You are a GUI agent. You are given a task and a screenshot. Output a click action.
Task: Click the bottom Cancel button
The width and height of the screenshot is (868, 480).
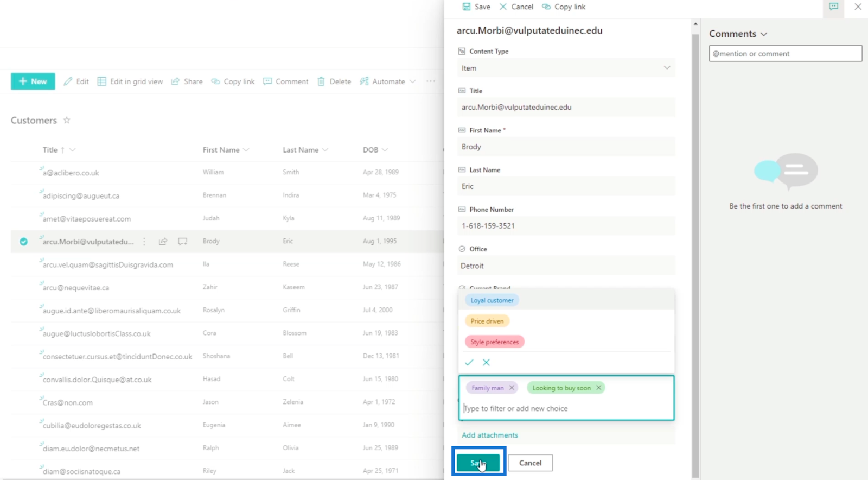point(530,463)
